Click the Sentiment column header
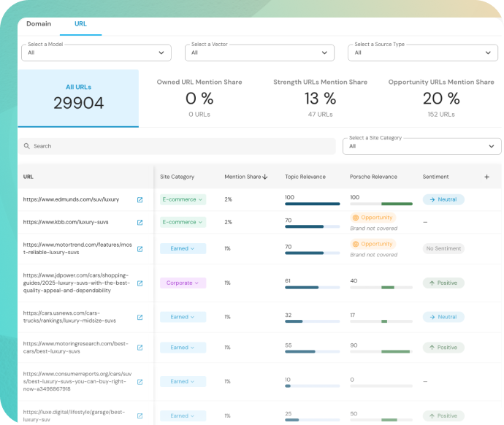Viewport: 504px width, 425px height. 435,177
